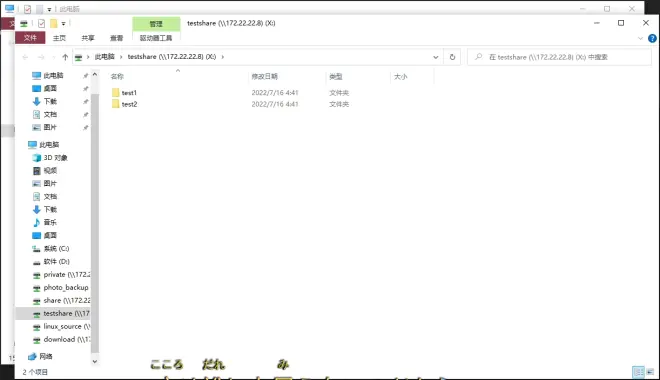Viewport: 660px width, 380px height.
Task: Click the sidebar scrollbar down arrow
Action: [95, 361]
